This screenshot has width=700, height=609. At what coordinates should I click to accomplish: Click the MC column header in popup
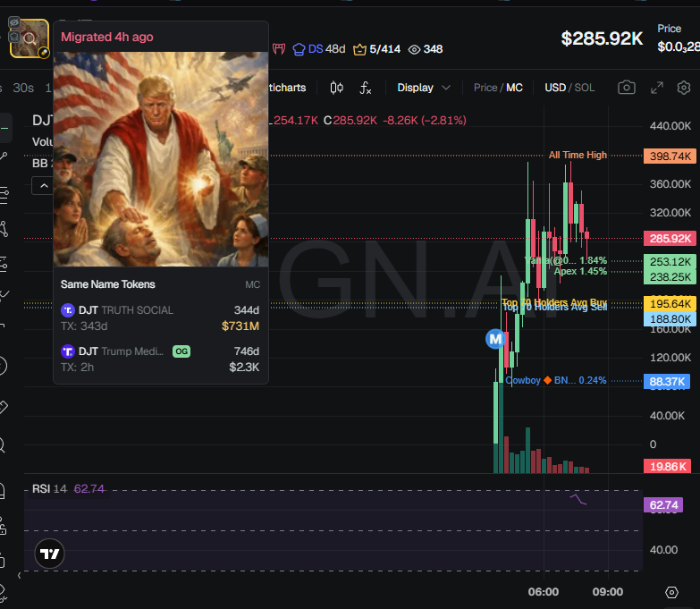[252, 284]
